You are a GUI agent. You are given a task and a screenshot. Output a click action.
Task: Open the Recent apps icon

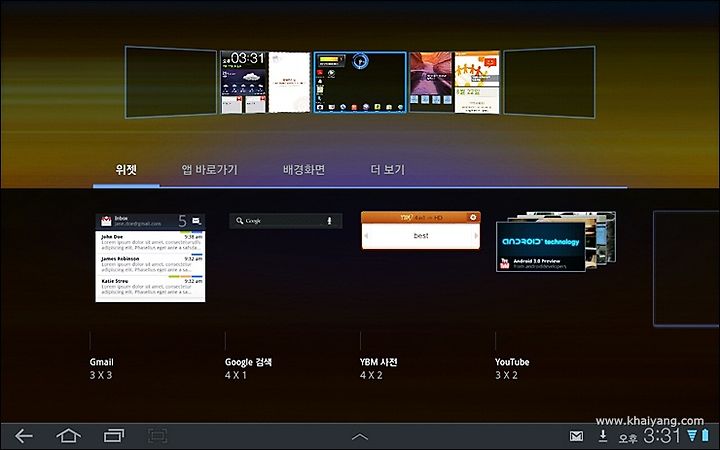[x=114, y=435]
